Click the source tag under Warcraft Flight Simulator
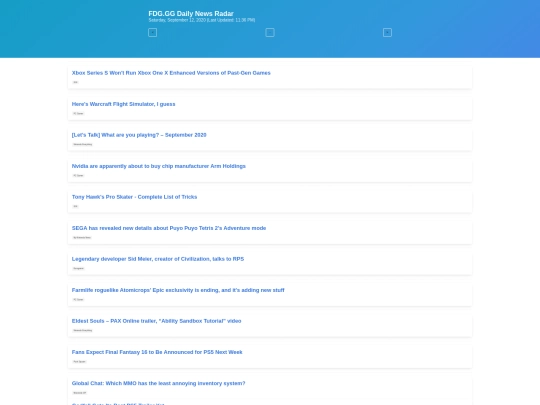 (x=78, y=113)
